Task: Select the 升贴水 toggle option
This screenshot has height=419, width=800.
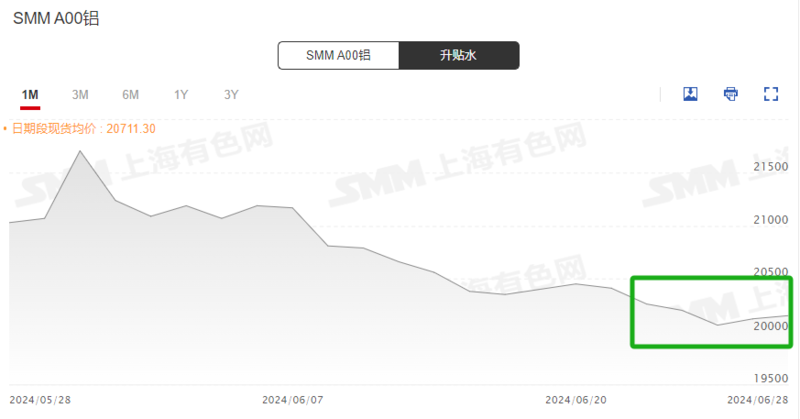Action: point(459,55)
